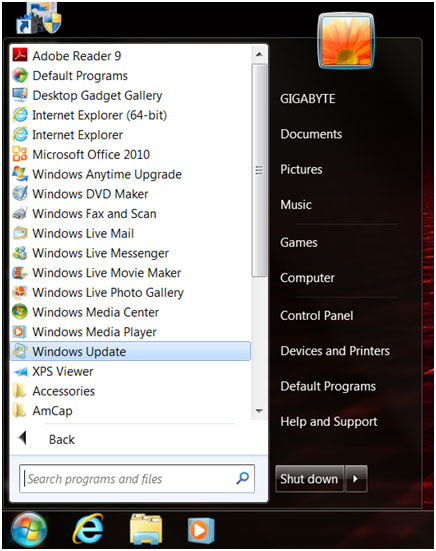The image size is (436, 551).
Task: Open Devices and Printers
Action: (x=335, y=351)
